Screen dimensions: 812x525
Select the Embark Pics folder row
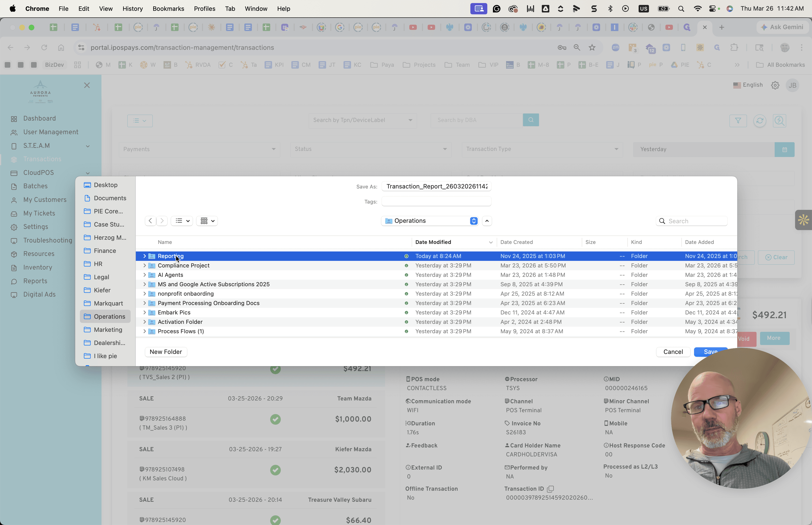(436, 312)
